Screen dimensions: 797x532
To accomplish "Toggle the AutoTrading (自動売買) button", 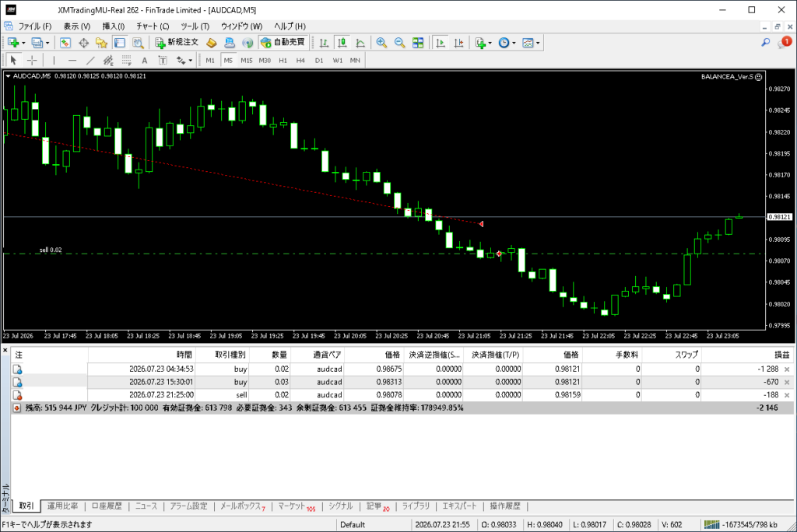I will click(283, 43).
